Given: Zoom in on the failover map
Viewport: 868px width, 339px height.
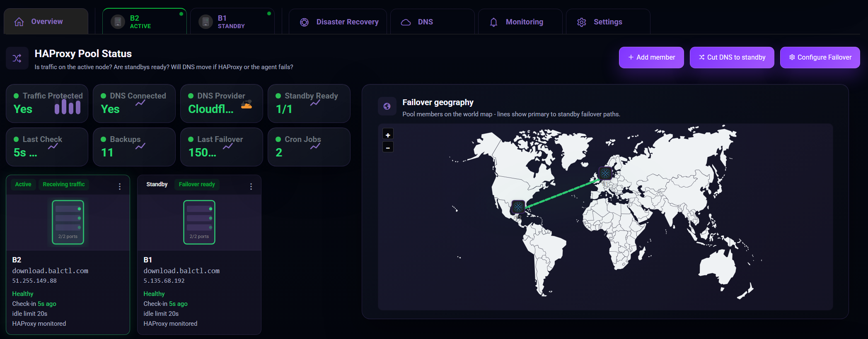Looking at the screenshot, I should [388, 135].
